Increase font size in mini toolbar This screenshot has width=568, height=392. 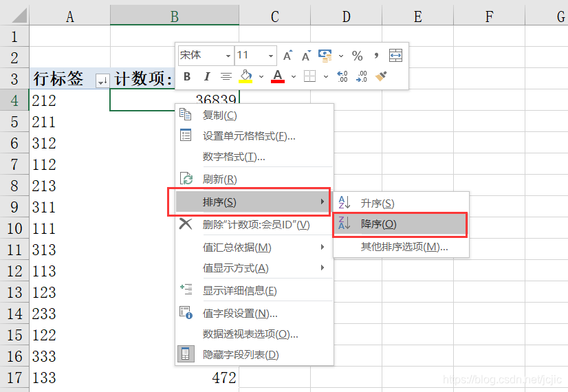[x=287, y=56]
